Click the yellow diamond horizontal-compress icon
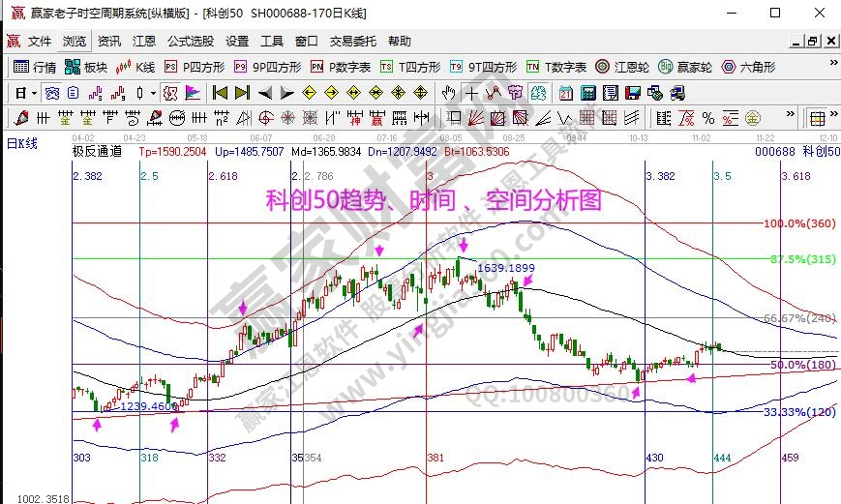Image resolution: width=841 pixels, height=504 pixels. pyautogui.click(x=376, y=93)
